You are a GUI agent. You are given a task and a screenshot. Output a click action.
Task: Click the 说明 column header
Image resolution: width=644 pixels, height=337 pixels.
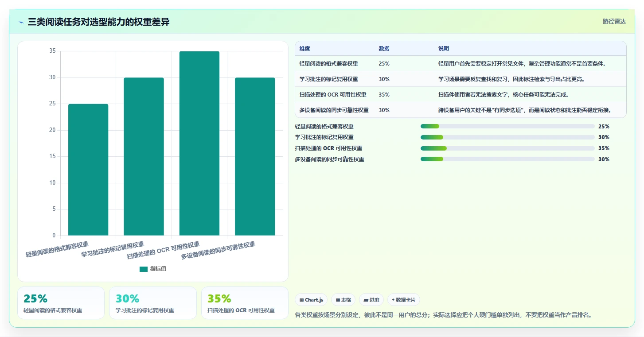[444, 49]
